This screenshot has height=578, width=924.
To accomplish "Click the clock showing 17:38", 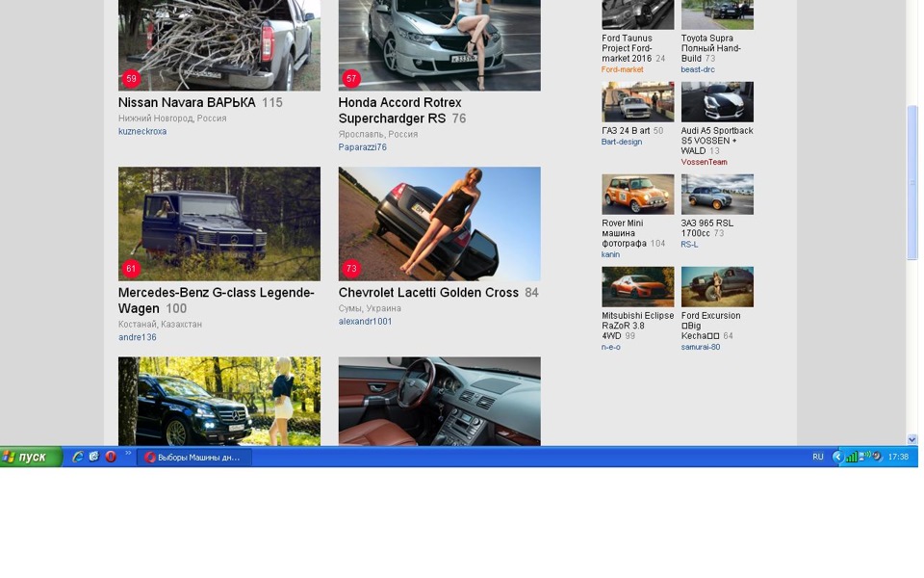I will click(898, 457).
